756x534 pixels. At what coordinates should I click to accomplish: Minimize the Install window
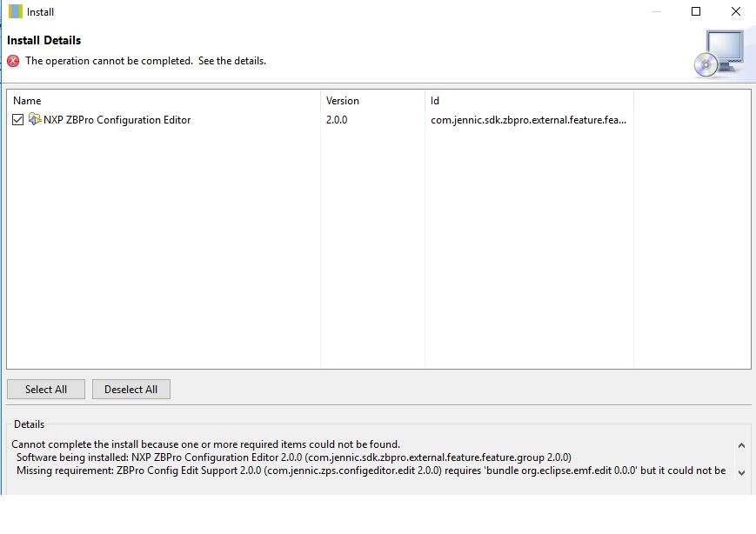656,11
